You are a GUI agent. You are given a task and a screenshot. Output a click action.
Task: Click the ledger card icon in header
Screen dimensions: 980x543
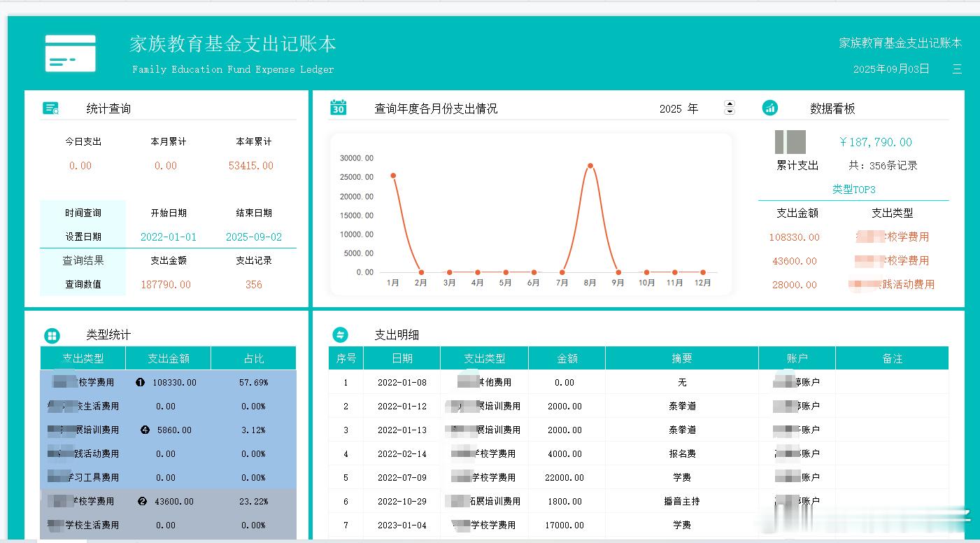(x=70, y=53)
